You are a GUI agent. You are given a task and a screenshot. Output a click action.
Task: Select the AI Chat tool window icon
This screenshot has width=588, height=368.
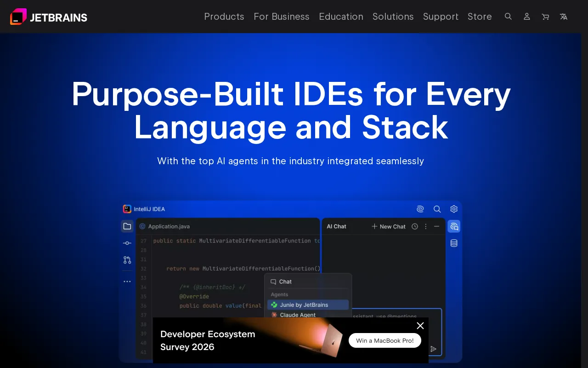point(454,226)
